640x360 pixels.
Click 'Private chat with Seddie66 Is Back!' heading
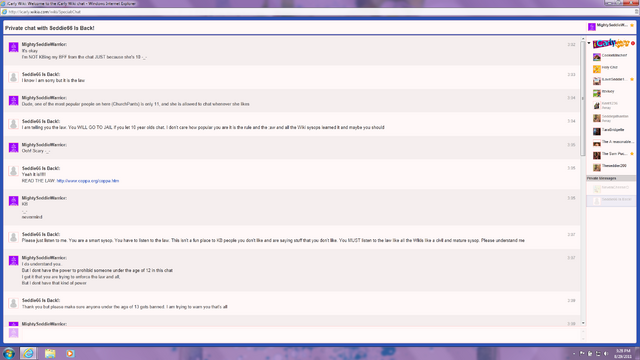tap(49, 28)
